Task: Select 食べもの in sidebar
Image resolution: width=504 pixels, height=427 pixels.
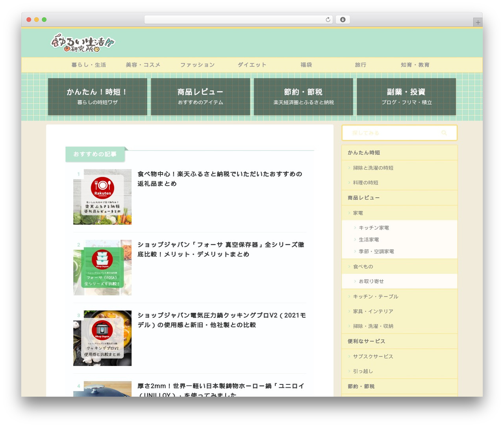Action: pos(363,267)
